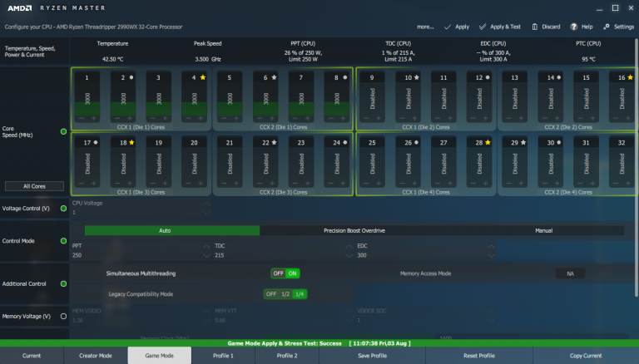Image resolution: width=639 pixels, height=364 pixels.
Task: Click the dot marker on core 8
Action: pos(345,77)
